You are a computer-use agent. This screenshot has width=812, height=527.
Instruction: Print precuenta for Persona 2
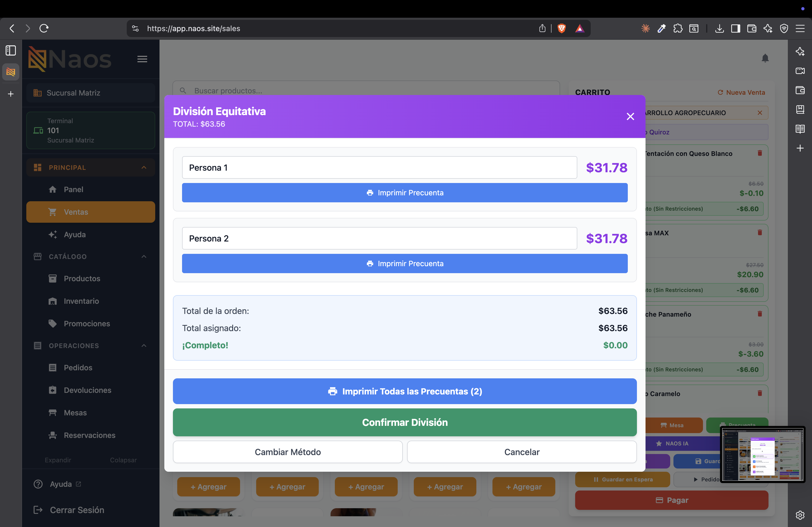tap(405, 263)
